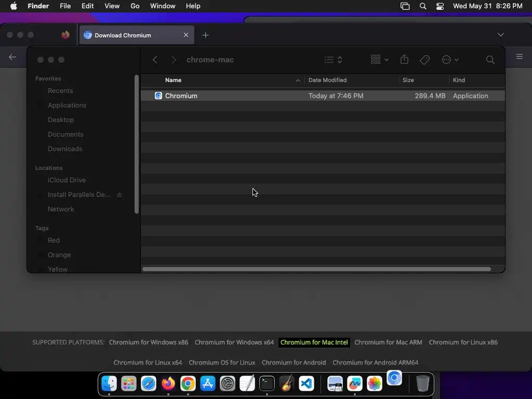532x399 pixels.
Task: Filter by Red tag
Action: [x=54, y=240]
